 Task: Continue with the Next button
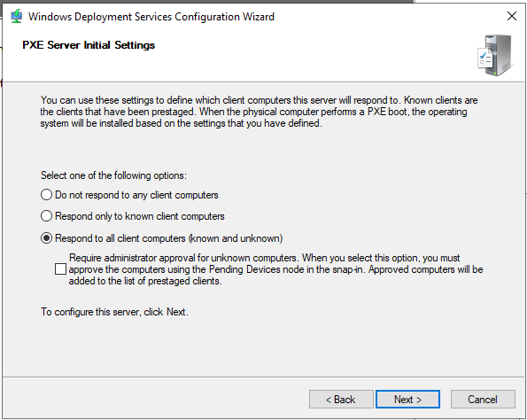(x=407, y=399)
